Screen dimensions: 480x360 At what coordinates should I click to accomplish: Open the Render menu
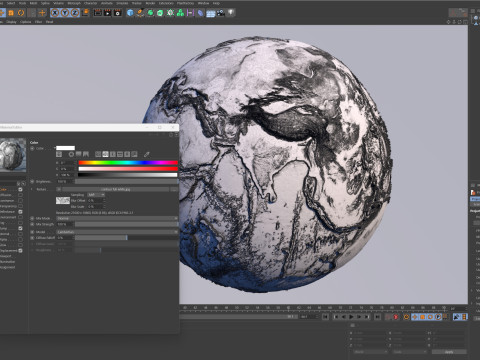click(x=150, y=3)
